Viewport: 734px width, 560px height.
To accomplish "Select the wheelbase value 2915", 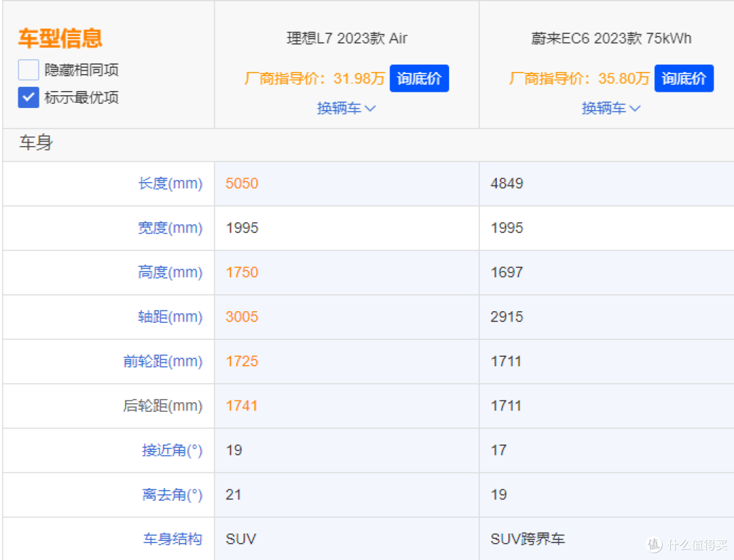I will pos(507,317).
